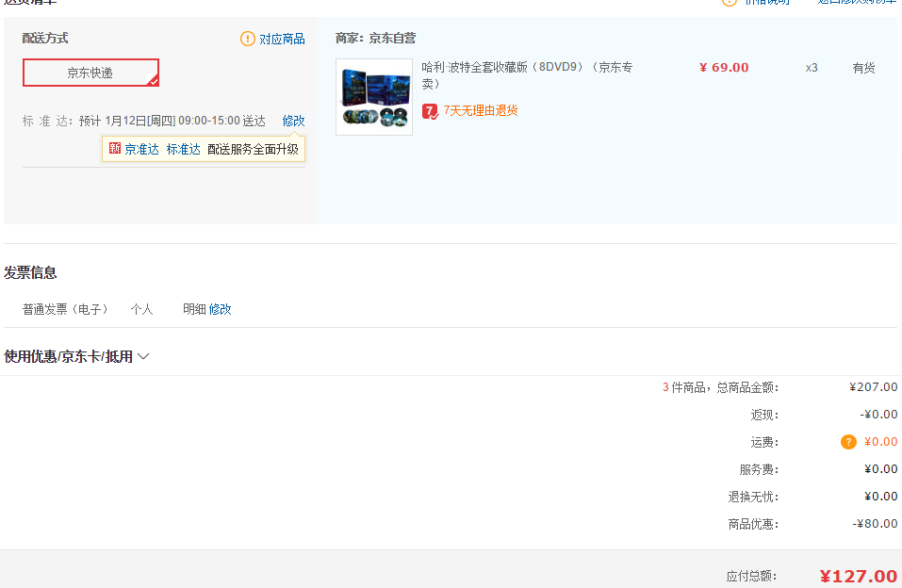Screen dimensions: 902x588
Task: Click the orange warning icon beside 对应商品
Action: 247,39
